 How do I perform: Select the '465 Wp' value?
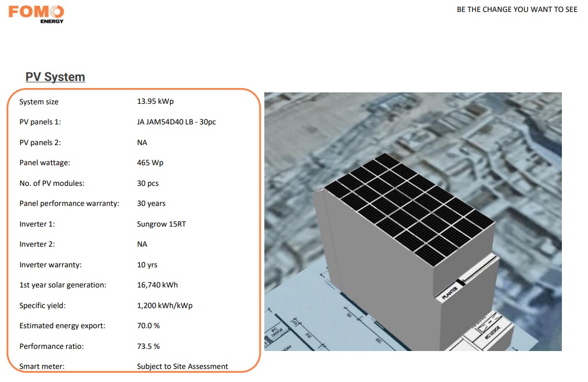coord(150,163)
